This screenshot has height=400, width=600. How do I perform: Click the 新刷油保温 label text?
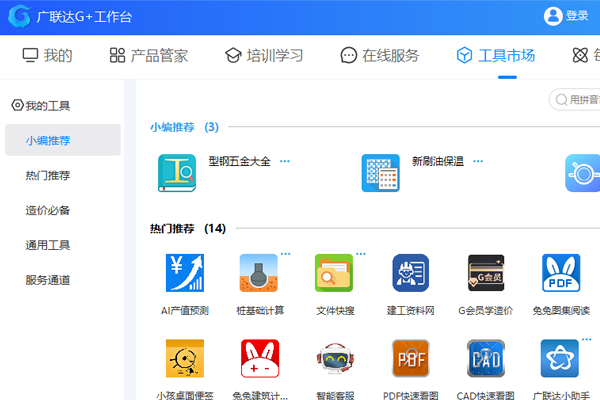point(438,161)
